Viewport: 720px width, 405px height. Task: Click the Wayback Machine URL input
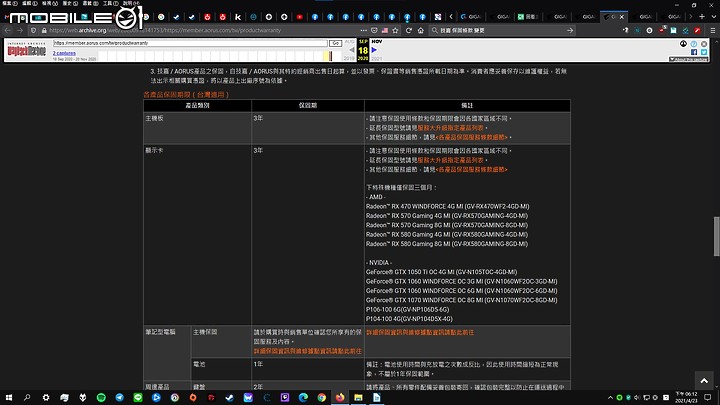pos(190,43)
